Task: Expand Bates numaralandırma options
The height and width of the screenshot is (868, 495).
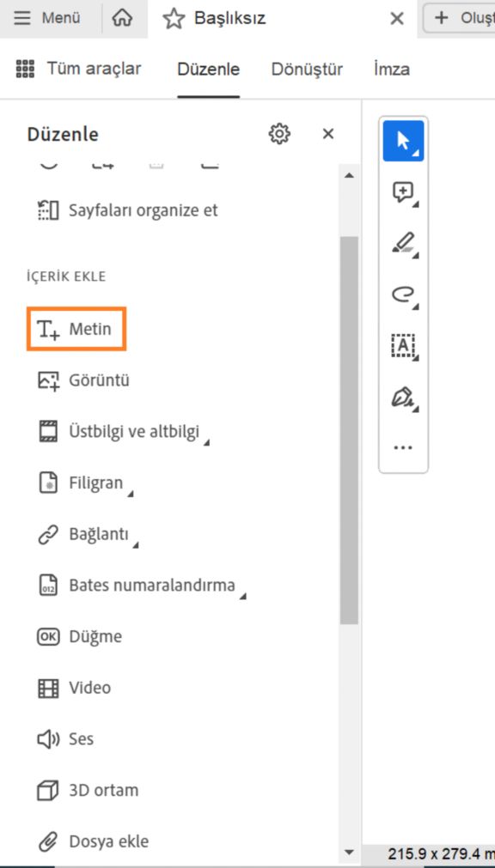Action: click(x=243, y=591)
